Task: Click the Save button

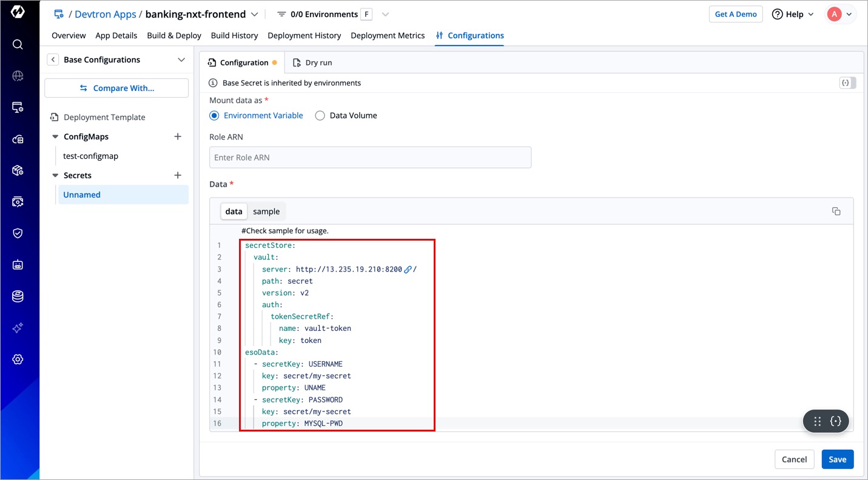Action: (837, 459)
